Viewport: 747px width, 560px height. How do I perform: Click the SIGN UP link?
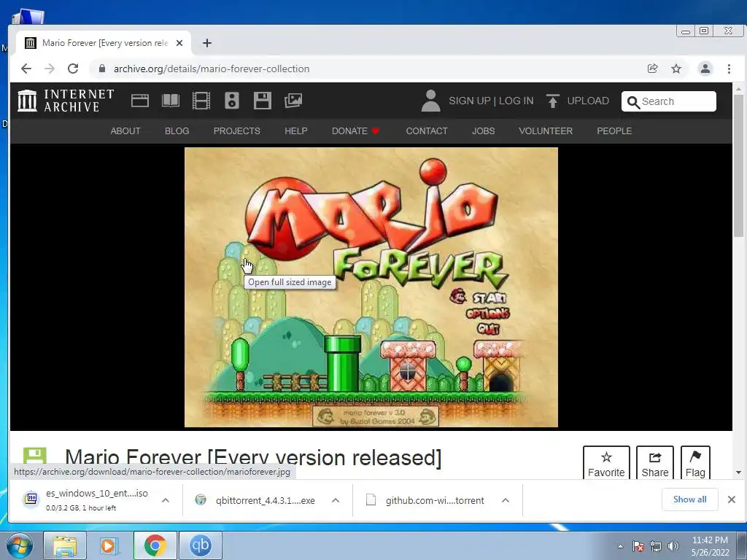(469, 101)
